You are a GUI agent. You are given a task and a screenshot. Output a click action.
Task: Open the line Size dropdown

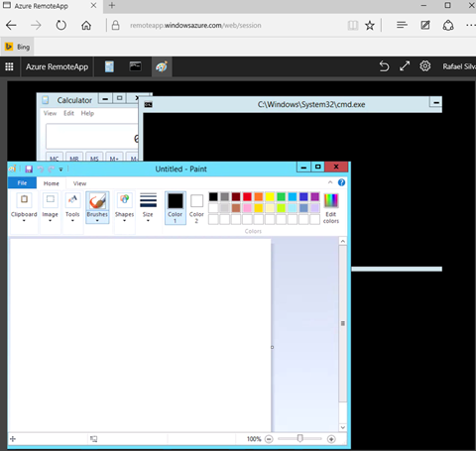(148, 207)
